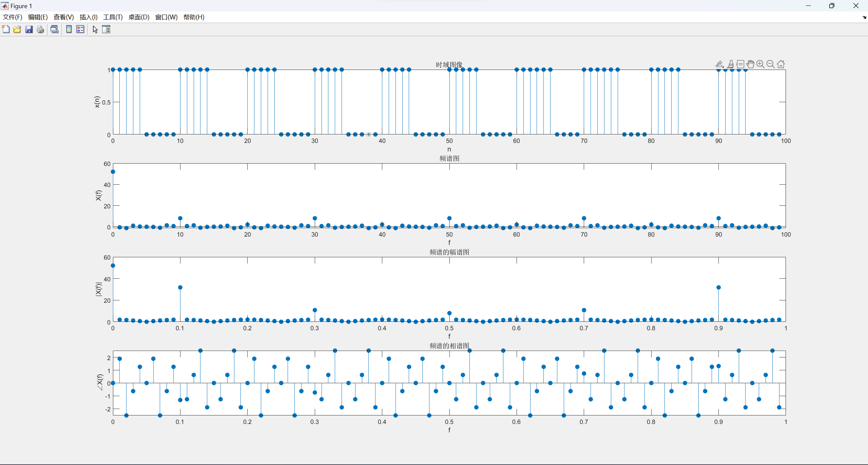Save the figure using the floppy disk icon
Image resolution: width=868 pixels, height=465 pixels.
click(29, 30)
